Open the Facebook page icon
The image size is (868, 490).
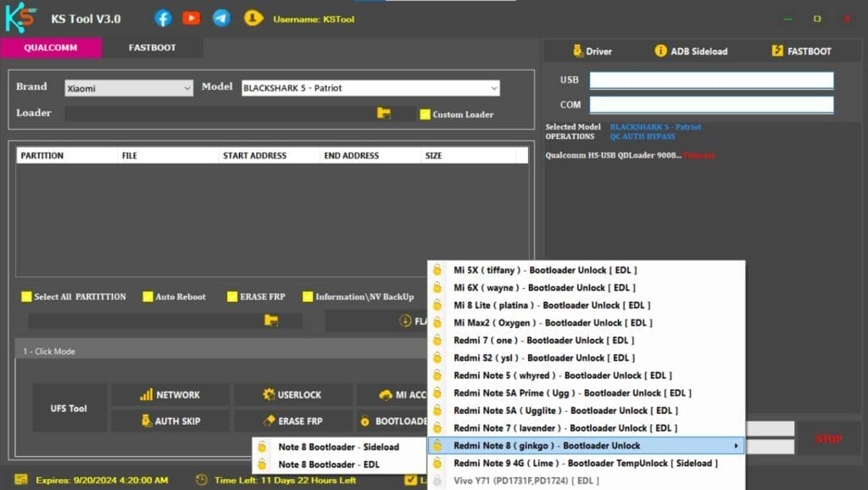[162, 17]
